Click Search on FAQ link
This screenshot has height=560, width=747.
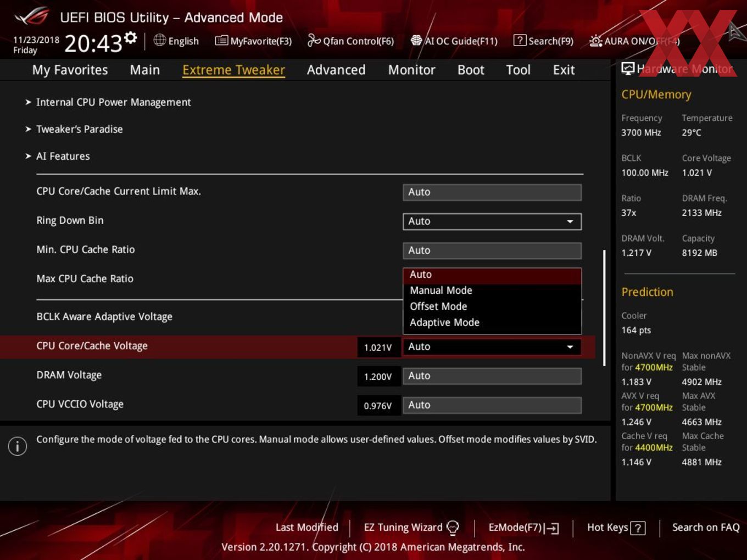(x=706, y=528)
